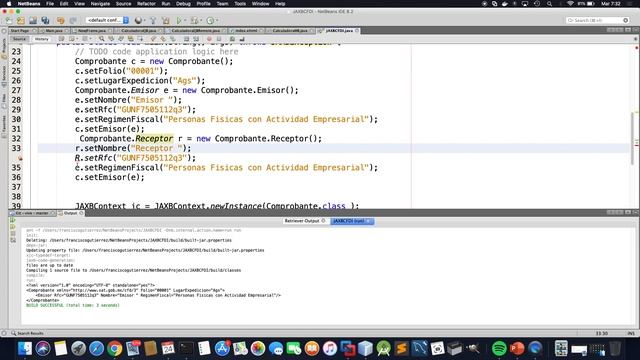Open the Tools menu
The width and height of the screenshot is (640, 360).
tap(240, 4)
